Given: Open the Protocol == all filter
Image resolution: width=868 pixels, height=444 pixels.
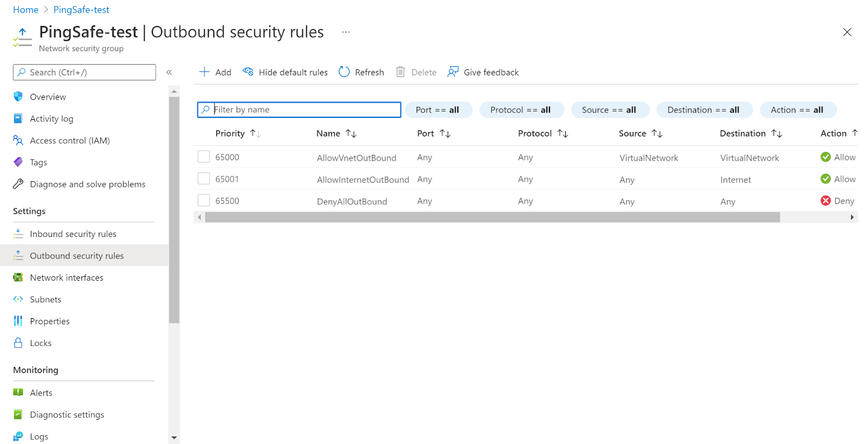Looking at the screenshot, I should point(521,110).
